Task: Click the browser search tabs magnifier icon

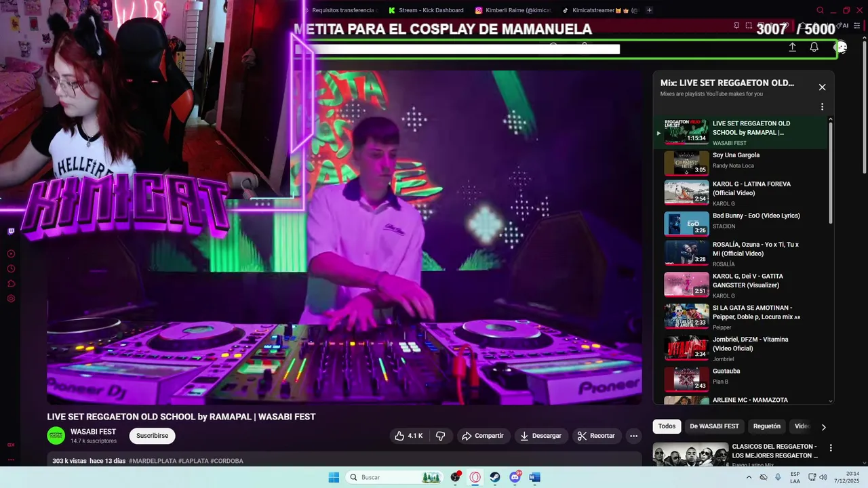Action: coord(820,10)
